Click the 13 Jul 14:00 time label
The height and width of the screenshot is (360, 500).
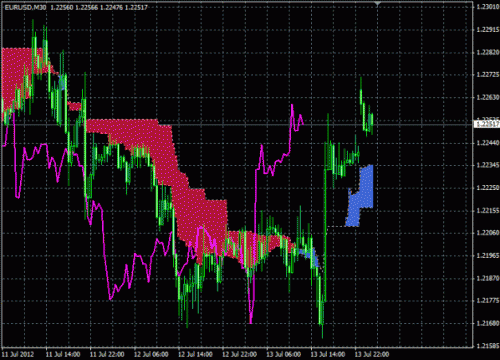328,354
